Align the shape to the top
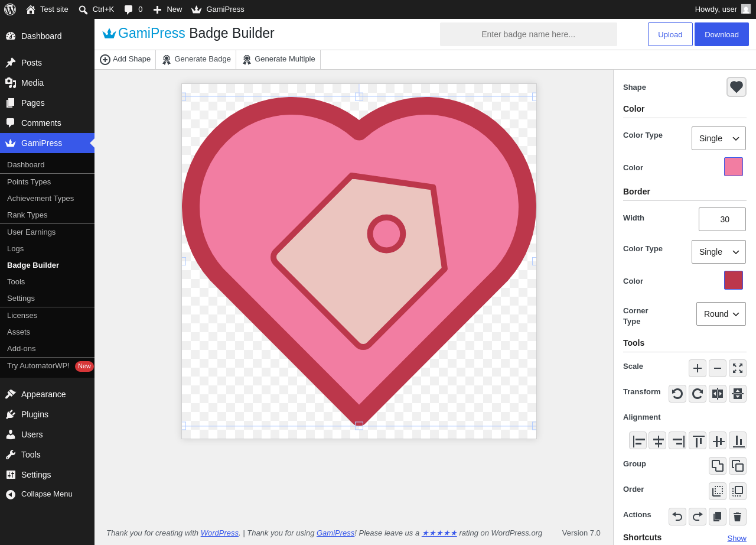The image size is (756, 545). tap(698, 440)
